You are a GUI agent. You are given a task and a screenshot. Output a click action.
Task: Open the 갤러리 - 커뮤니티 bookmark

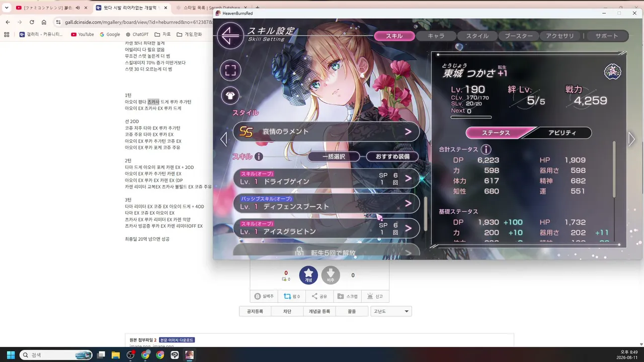(x=41, y=34)
